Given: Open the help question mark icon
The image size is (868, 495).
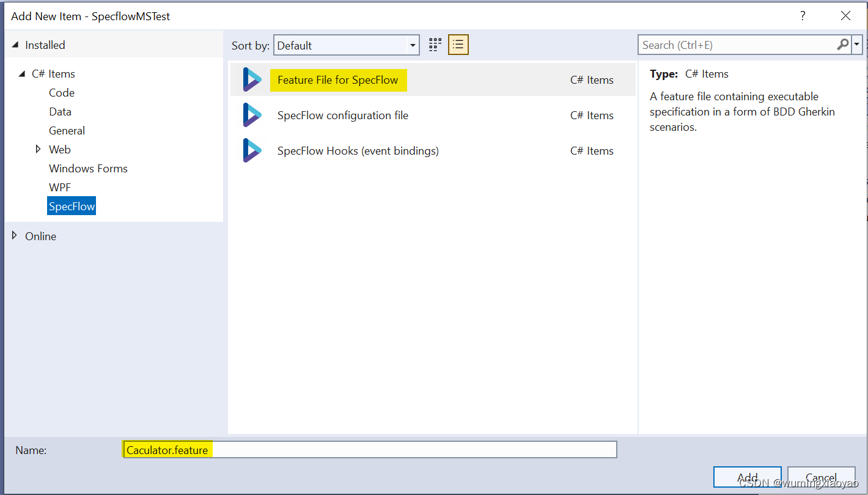Looking at the screenshot, I should point(803,16).
